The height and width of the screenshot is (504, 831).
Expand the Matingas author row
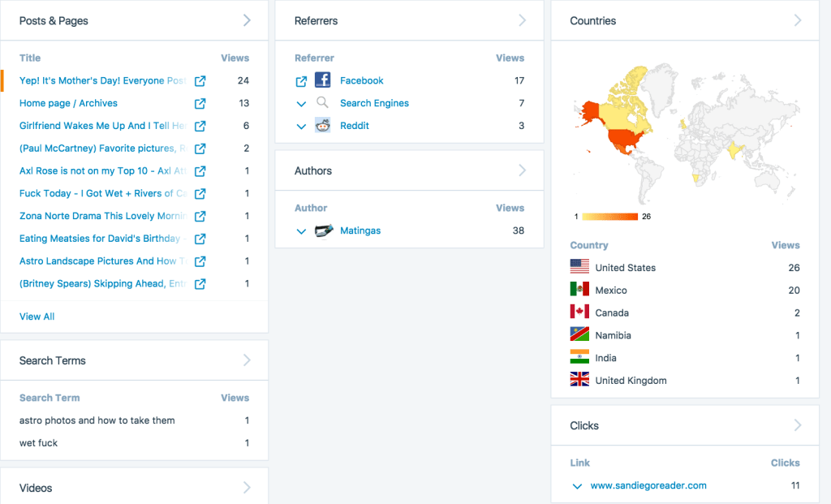301,231
